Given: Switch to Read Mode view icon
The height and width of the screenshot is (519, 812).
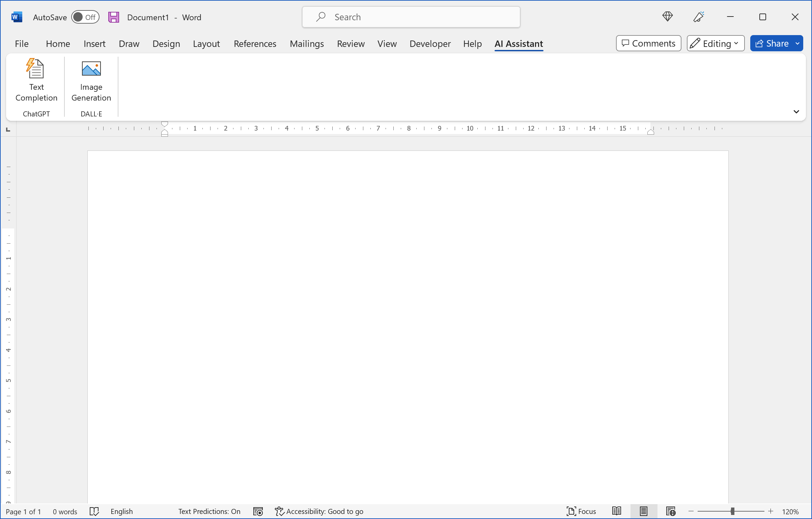Looking at the screenshot, I should 616,511.
